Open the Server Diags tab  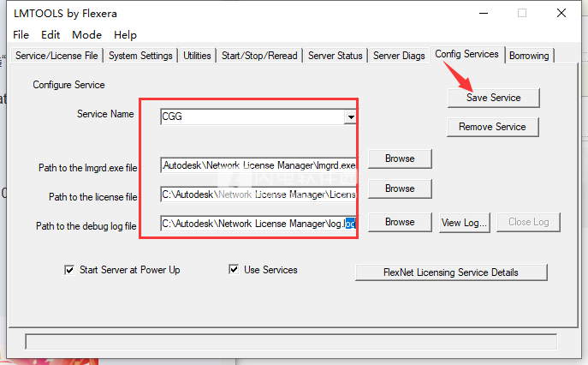point(399,56)
